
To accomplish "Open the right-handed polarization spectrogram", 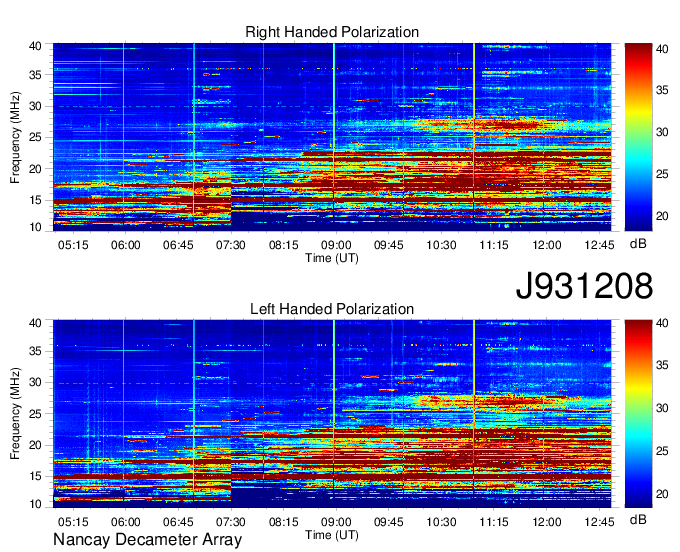I will pyautogui.click(x=332, y=137).
